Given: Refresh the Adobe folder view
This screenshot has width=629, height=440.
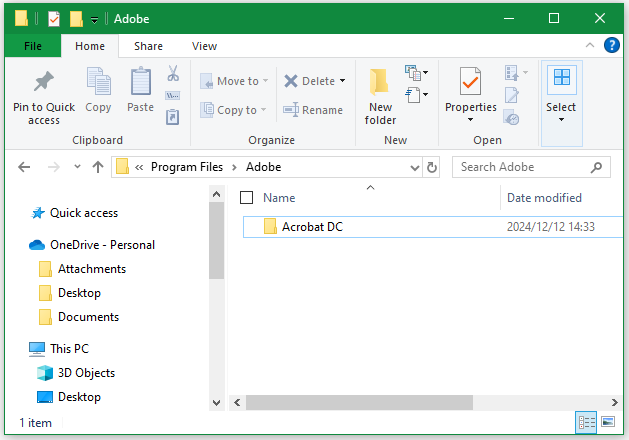Looking at the screenshot, I should (432, 167).
